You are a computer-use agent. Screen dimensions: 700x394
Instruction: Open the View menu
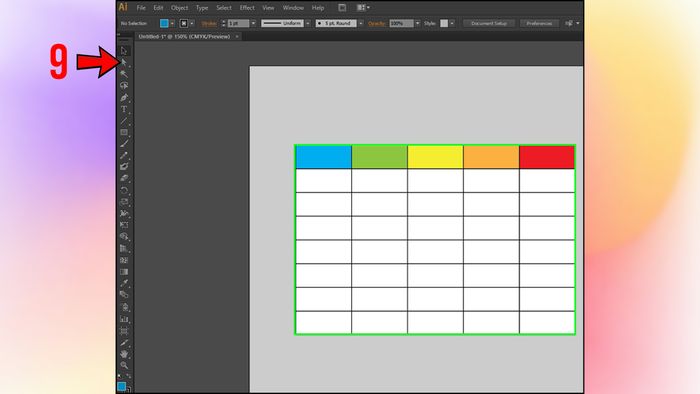tap(268, 8)
